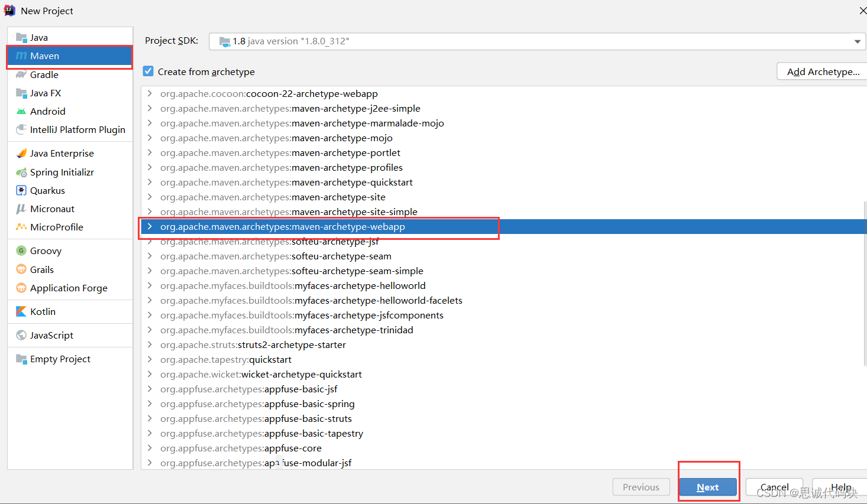
Task: Click the Project SDK label
Action: click(x=172, y=41)
